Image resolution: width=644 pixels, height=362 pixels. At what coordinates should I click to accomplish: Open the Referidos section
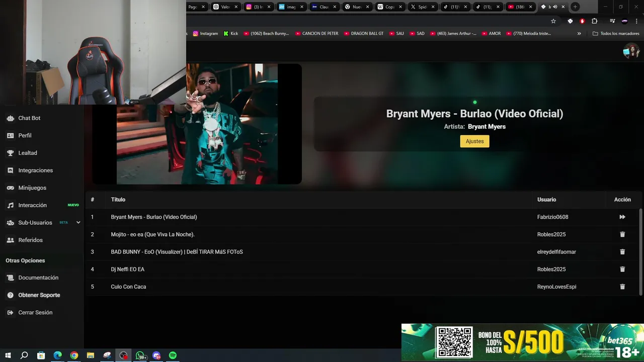[30, 240]
